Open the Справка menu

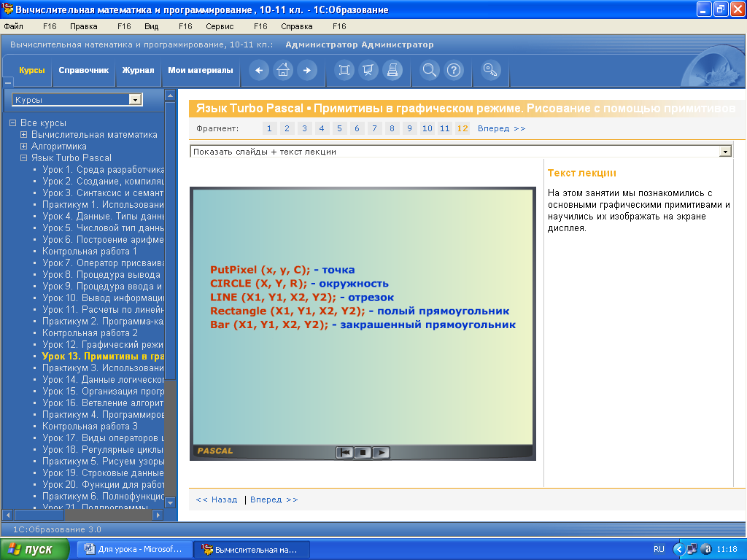coord(297,26)
